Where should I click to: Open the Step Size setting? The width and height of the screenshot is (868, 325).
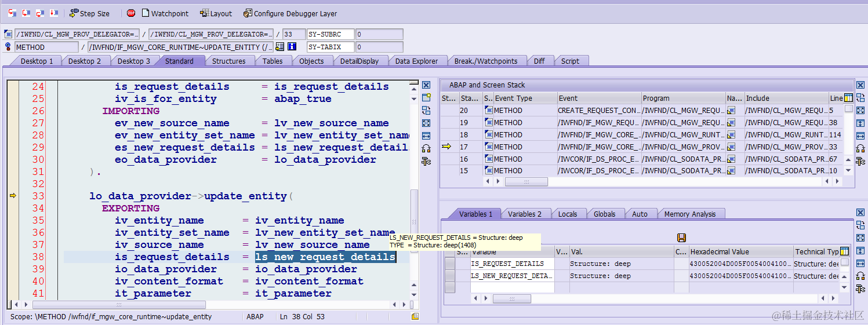coord(89,13)
